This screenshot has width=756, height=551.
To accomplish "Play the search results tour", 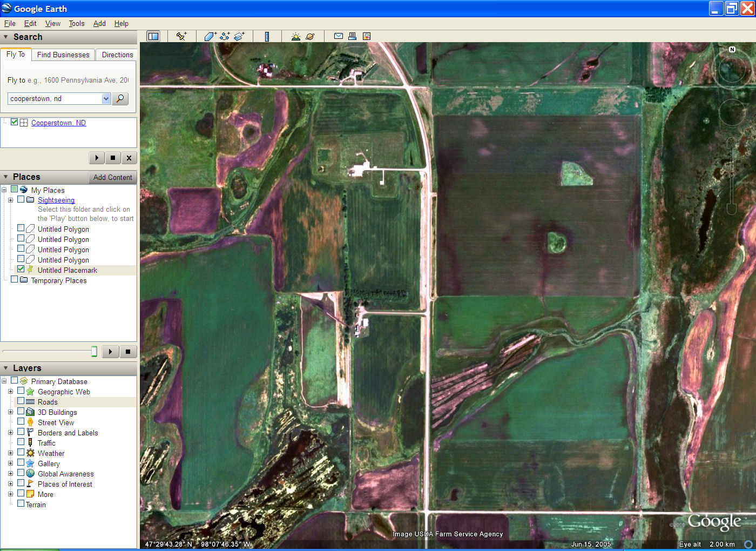I will 97,158.
